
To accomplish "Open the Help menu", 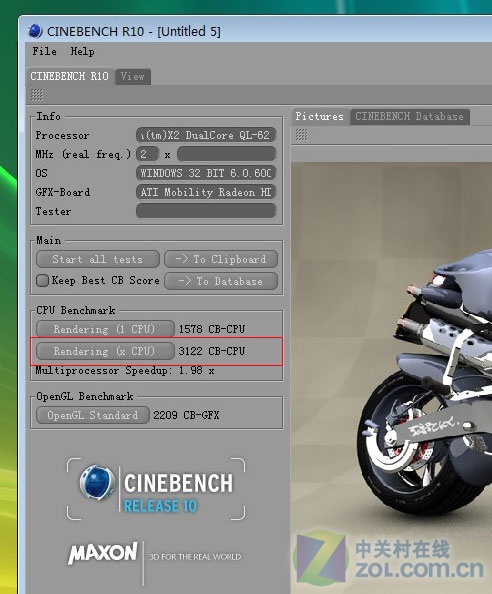I will [83, 51].
